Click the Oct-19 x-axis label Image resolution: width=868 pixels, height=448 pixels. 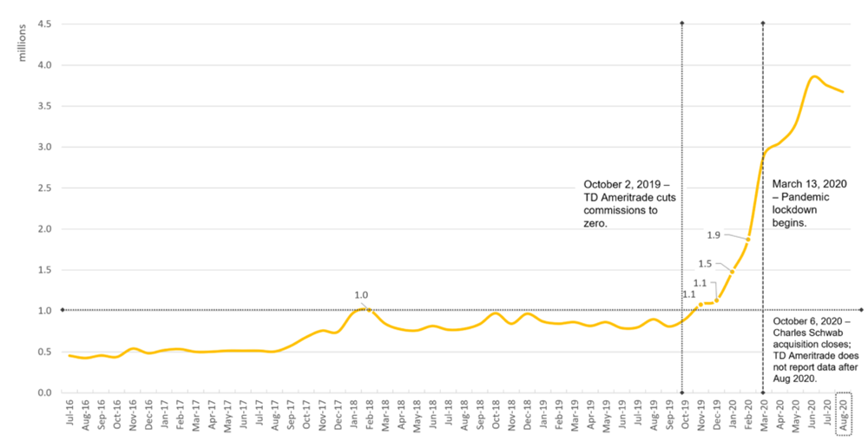tap(683, 412)
